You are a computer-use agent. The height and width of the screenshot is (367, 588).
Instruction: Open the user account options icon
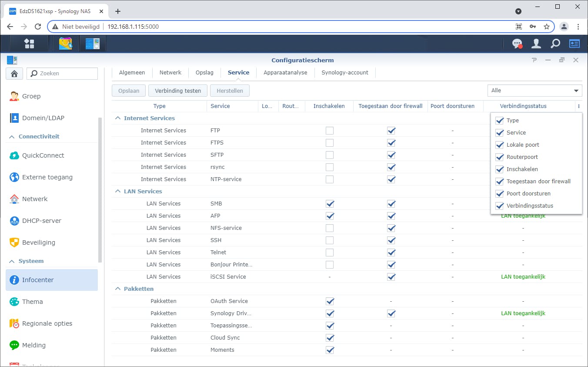click(536, 44)
